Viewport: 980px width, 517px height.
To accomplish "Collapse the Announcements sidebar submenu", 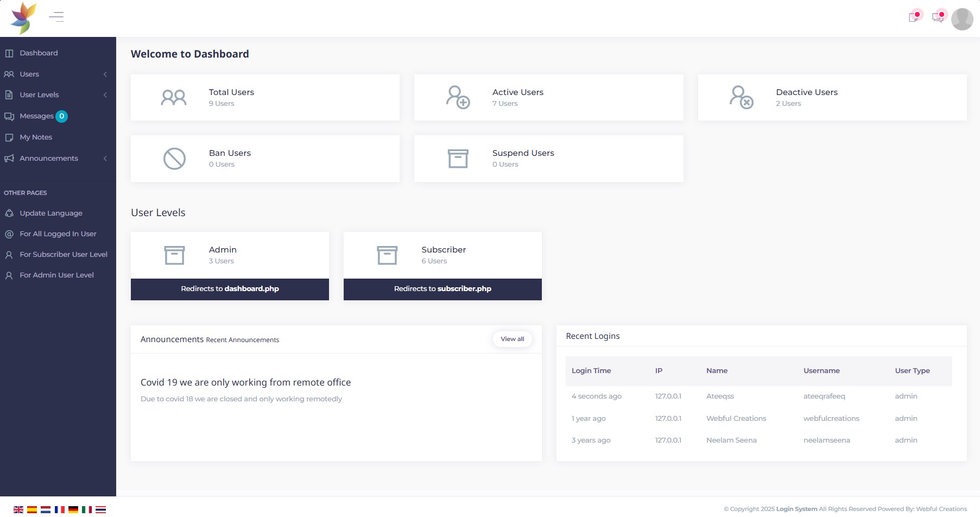I will (105, 159).
